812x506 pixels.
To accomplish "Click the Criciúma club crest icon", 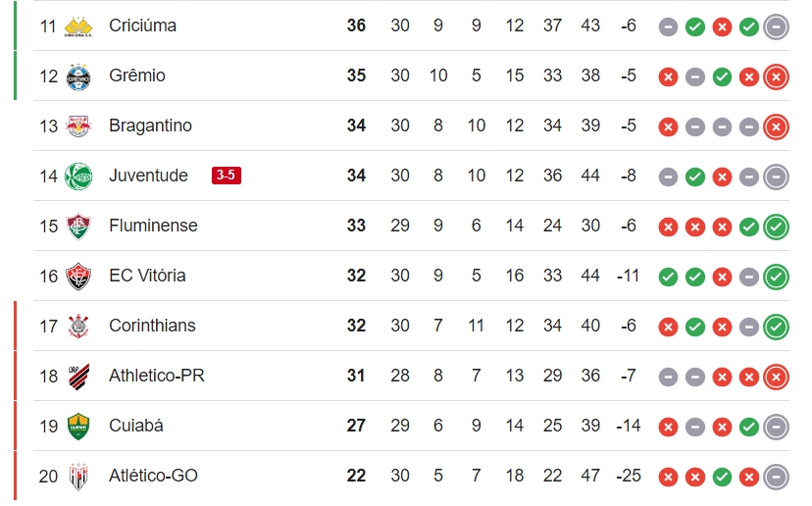I will tap(78, 26).
